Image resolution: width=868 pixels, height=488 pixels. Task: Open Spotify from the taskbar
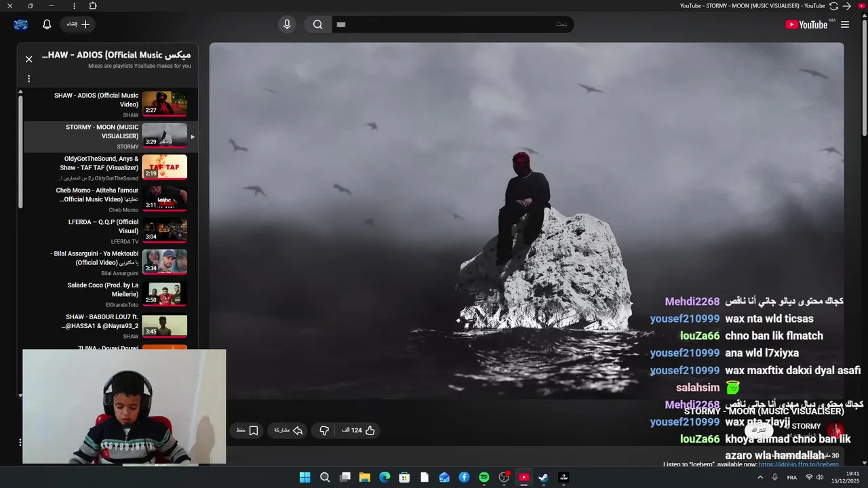[484, 477]
